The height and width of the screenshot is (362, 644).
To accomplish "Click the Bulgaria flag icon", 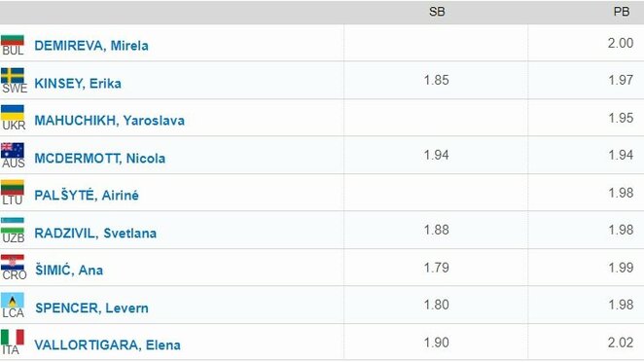I will click(x=13, y=40).
